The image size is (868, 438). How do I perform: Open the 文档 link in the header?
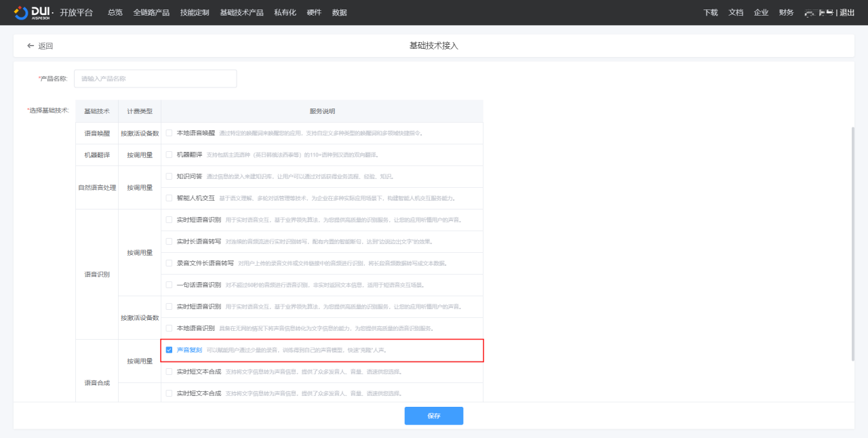[736, 12]
